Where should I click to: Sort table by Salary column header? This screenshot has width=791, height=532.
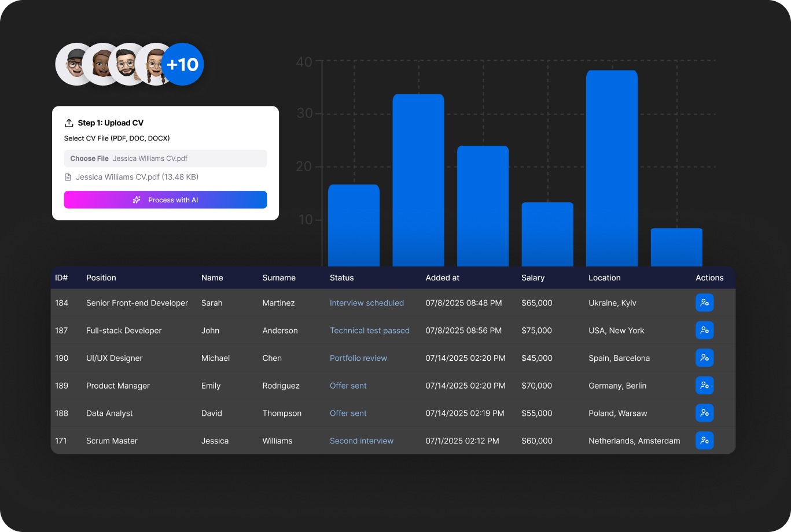(x=532, y=278)
